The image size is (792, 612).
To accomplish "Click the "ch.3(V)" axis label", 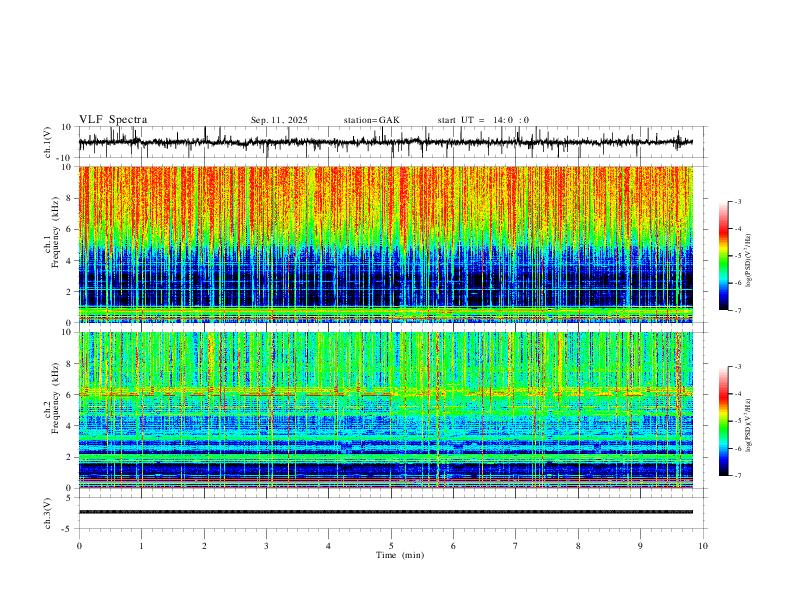I will (48, 513).
